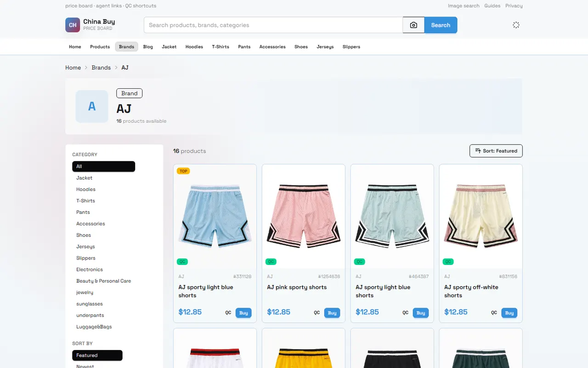Screen dimensions: 588x368
Task: Click the QC badge on pink shorts image
Action: (x=271, y=262)
